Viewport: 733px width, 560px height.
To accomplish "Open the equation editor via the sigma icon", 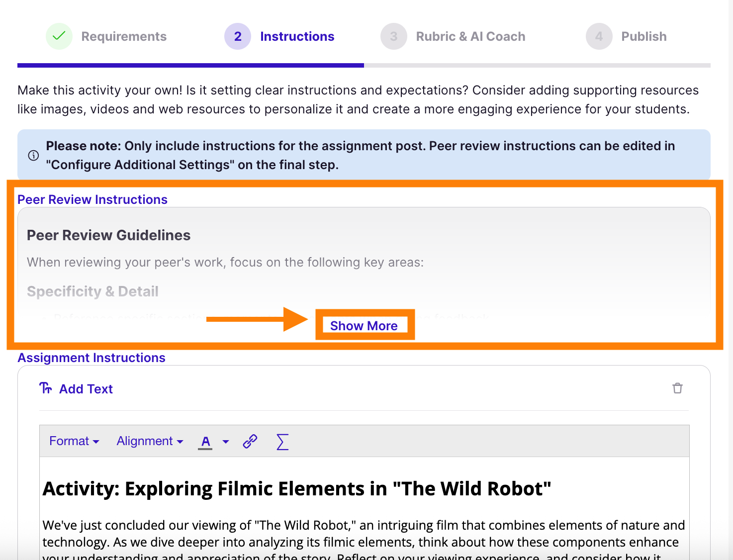I will click(282, 441).
